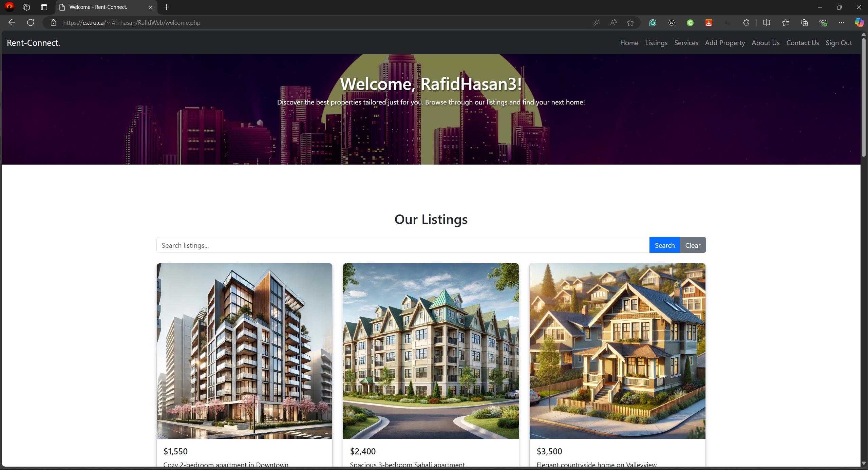Click the Search button for listings

(665, 244)
